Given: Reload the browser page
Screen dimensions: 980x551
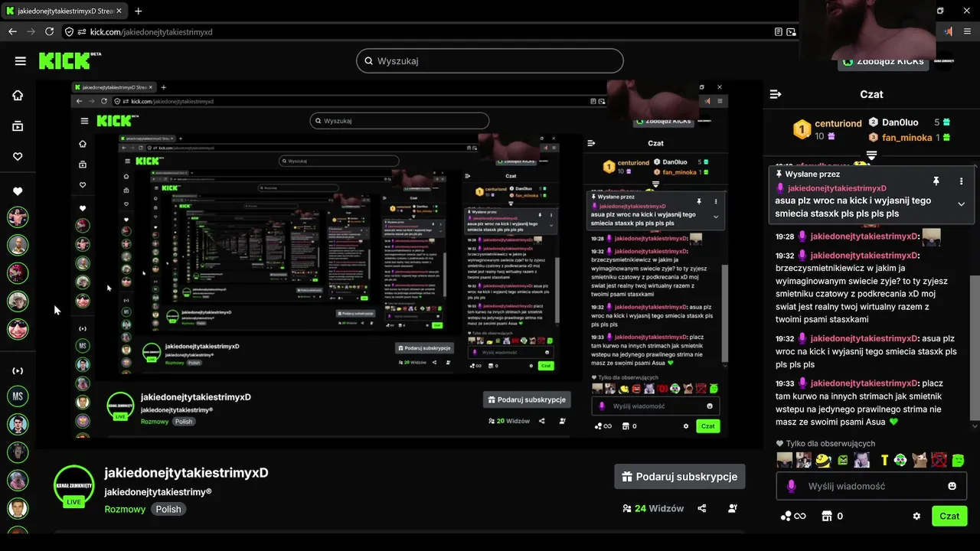Looking at the screenshot, I should (x=50, y=32).
